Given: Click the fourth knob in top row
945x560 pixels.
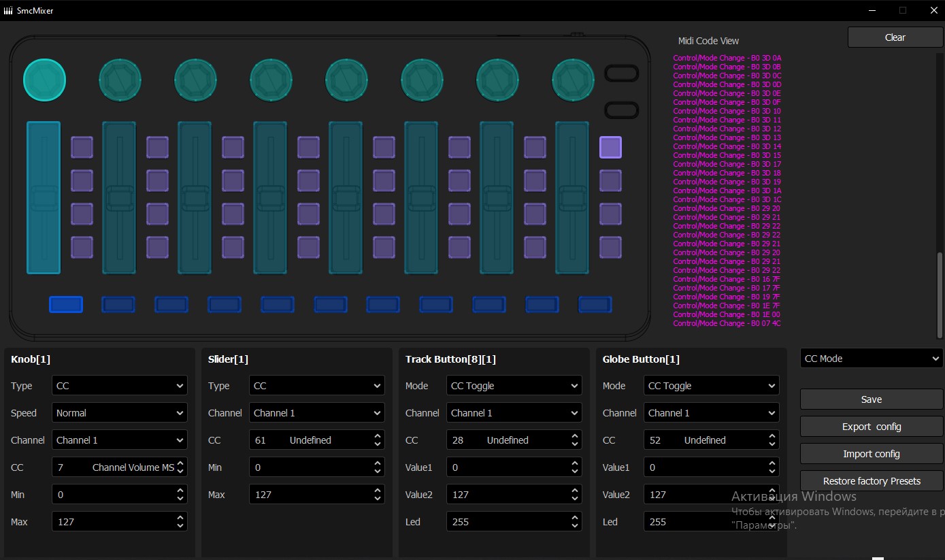Looking at the screenshot, I should click(x=271, y=80).
